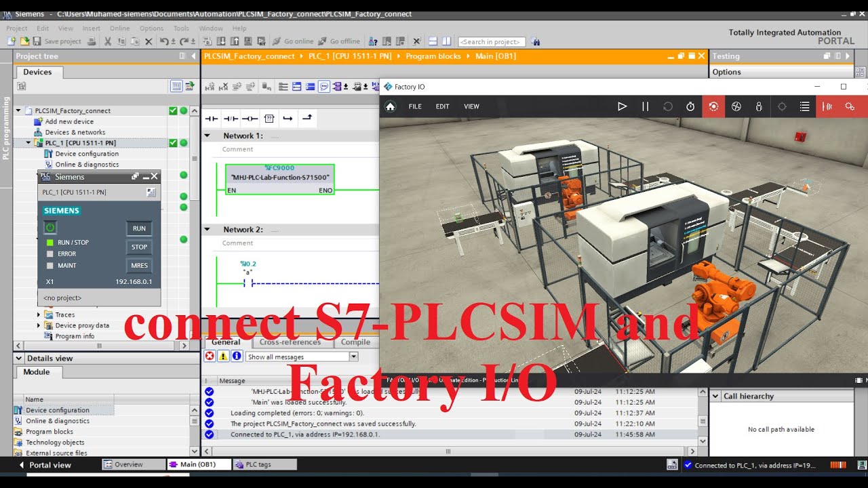Toggle the information messages filter icon
Viewport: 868px width, 488px height.
pos(237,357)
